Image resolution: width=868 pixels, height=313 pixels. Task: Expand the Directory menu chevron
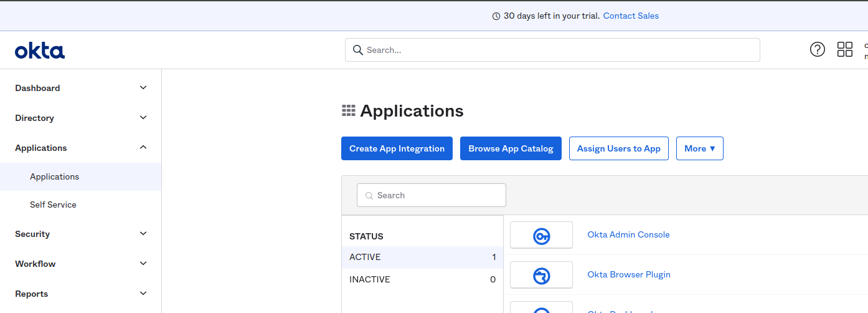click(143, 118)
